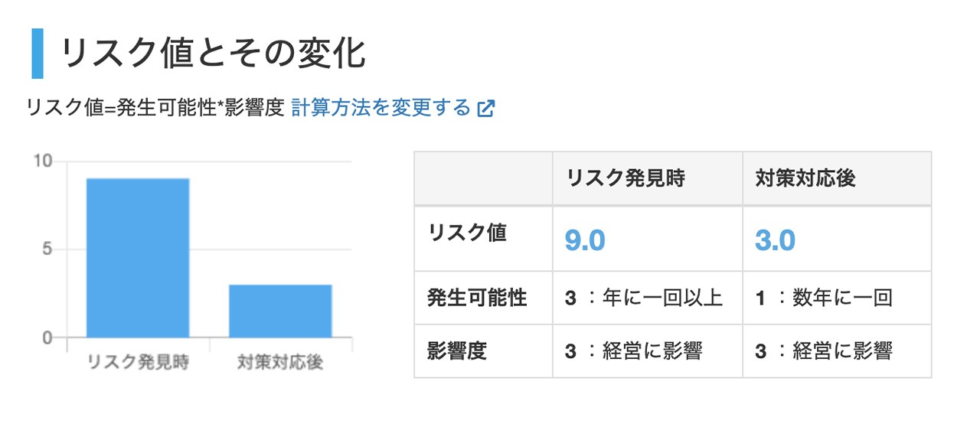Click the 9.0 risk value

[585, 240]
